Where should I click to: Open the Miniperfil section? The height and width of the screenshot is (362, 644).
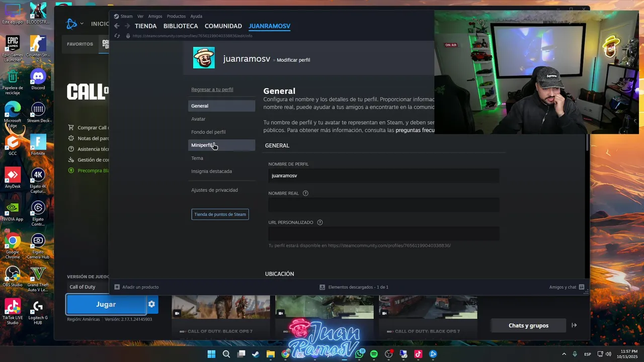[x=221, y=145]
